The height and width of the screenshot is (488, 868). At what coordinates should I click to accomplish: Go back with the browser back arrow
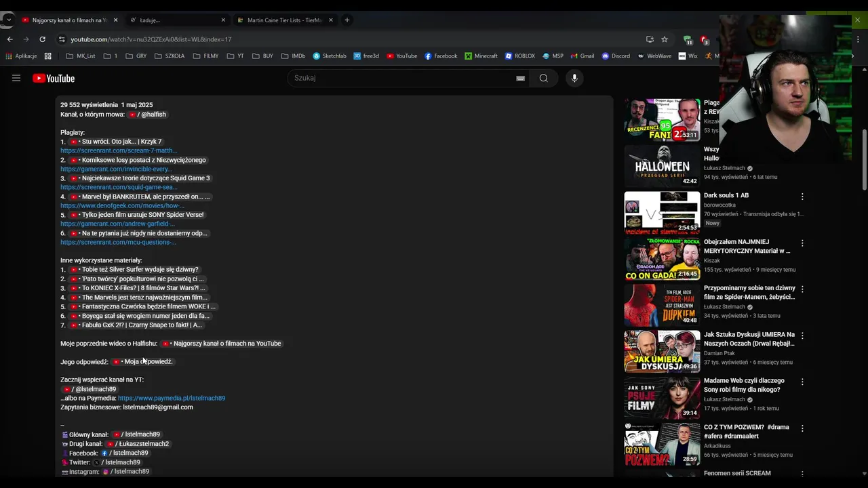pyautogui.click(x=10, y=39)
